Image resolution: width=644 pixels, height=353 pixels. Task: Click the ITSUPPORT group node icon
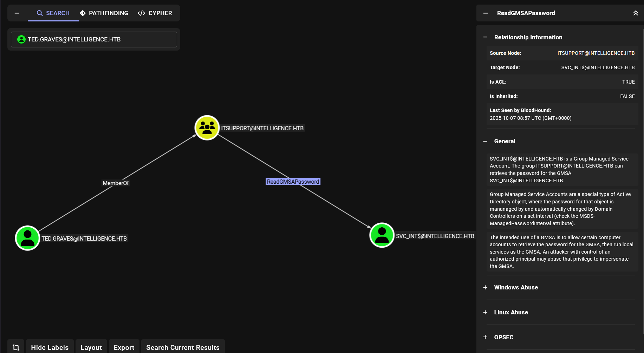tap(207, 128)
